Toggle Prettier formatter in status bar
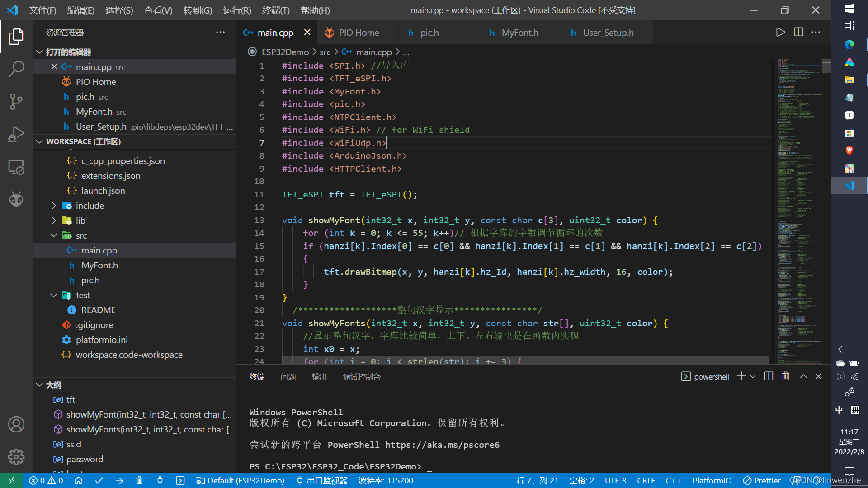868x488 pixels. pyautogui.click(x=762, y=481)
